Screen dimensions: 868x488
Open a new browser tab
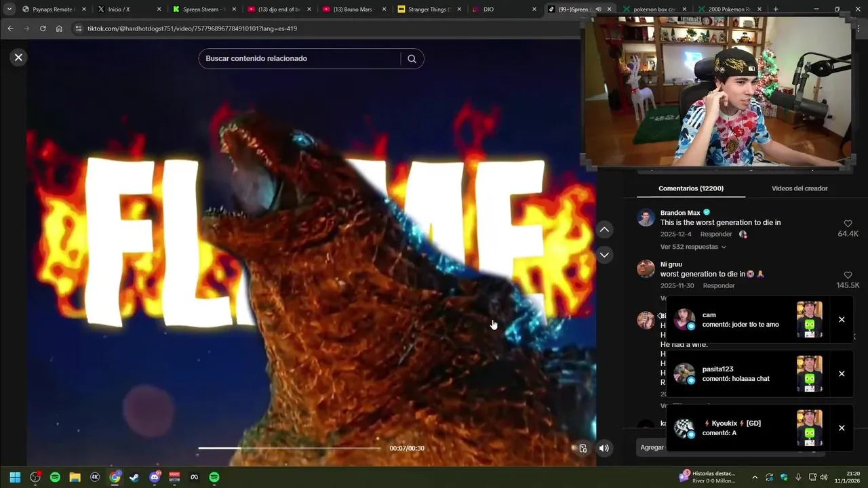(776, 9)
